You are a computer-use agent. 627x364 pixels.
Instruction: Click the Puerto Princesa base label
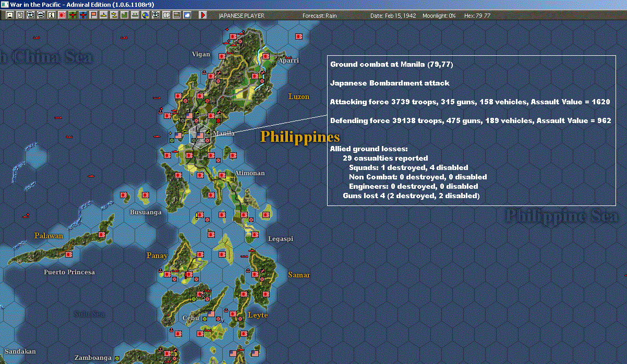69,272
